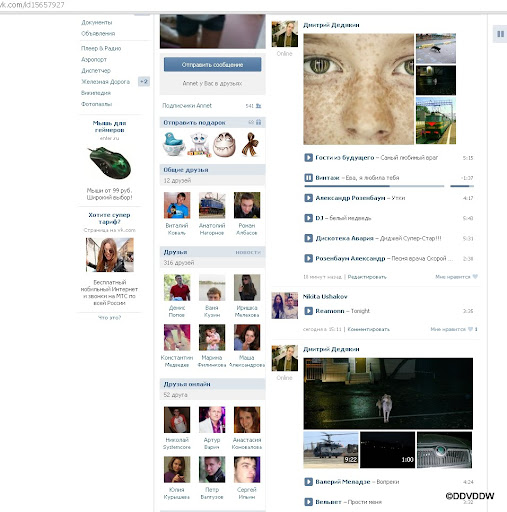Click Nikita Ushakov's post avatar

point(285,306)
